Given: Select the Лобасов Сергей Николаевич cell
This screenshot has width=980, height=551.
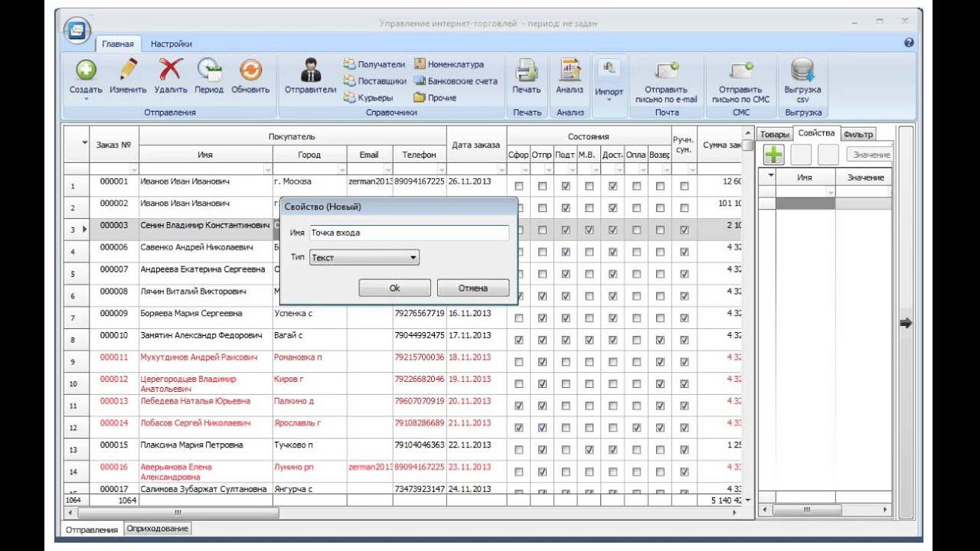Looking at the screenshot, I should [195, 423].
